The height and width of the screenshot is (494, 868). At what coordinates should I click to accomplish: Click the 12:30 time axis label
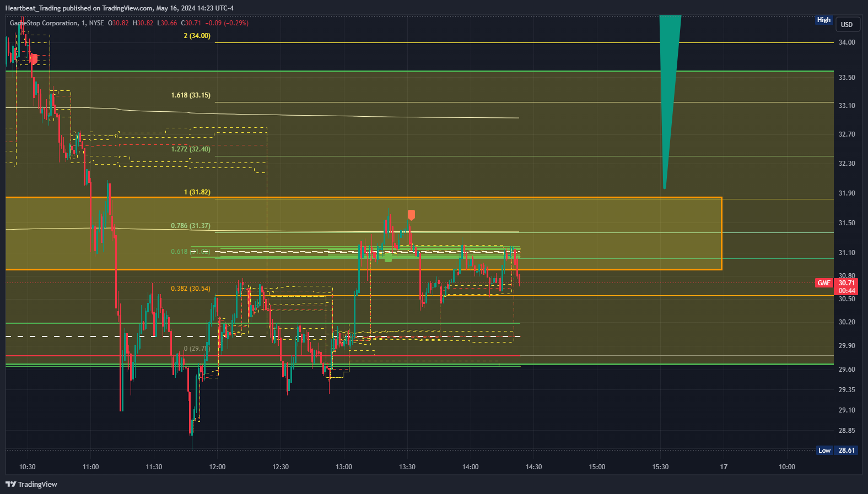click(x=281, y=467)
